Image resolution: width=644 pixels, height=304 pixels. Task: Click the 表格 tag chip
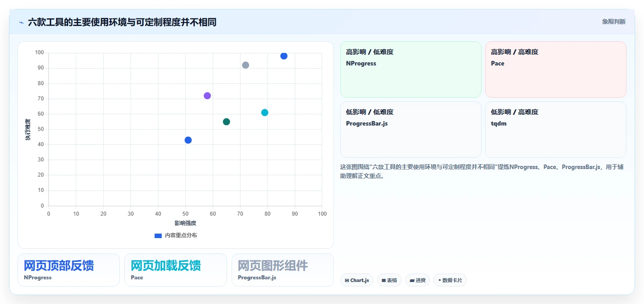point(389,280)
